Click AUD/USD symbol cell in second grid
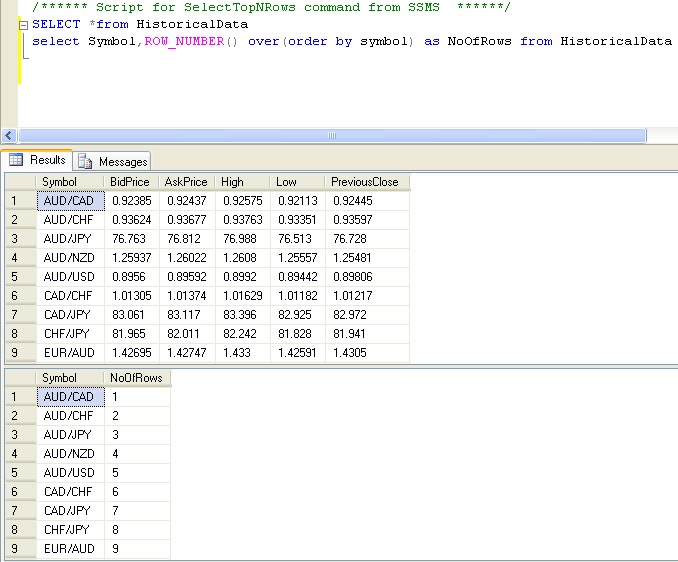The image size is (678, 562). pyautogui.click(x=70, y=473)
